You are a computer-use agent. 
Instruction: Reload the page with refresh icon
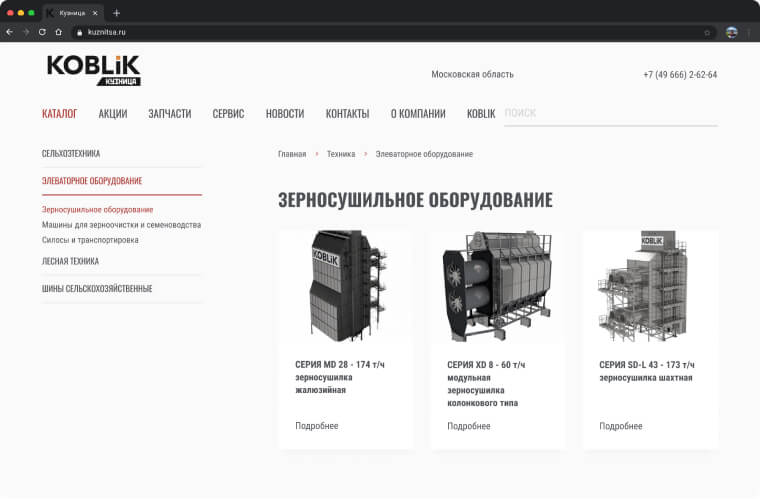[x=42, y=32]
